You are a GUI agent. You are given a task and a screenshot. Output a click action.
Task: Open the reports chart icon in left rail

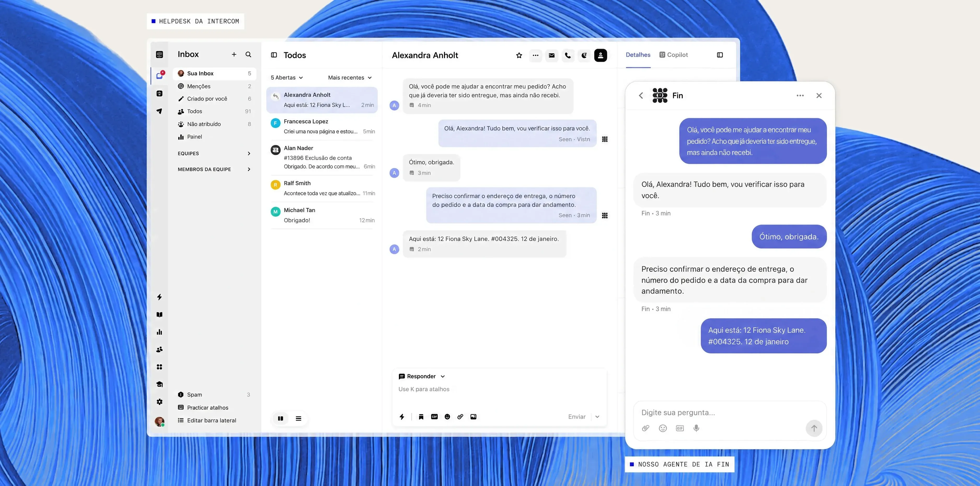159,332
